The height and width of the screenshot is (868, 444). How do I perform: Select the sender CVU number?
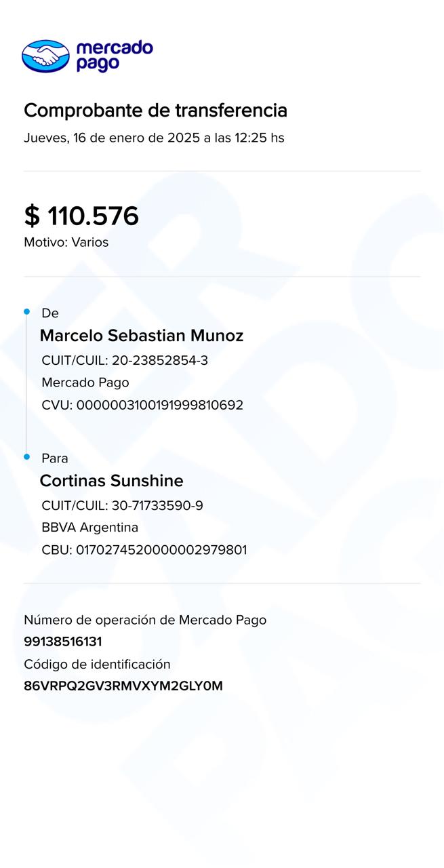click(x=142, y=406)
